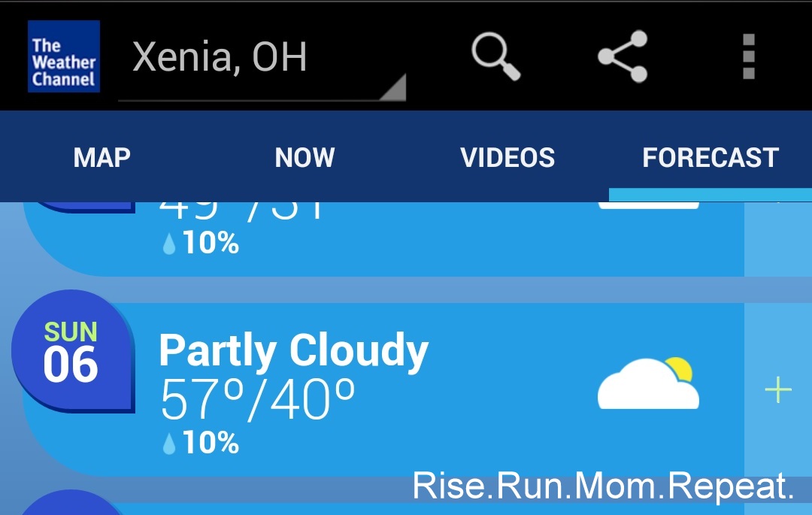
Task: Click the triangle arrow beside the location name
Action: (x=392, y=87)
